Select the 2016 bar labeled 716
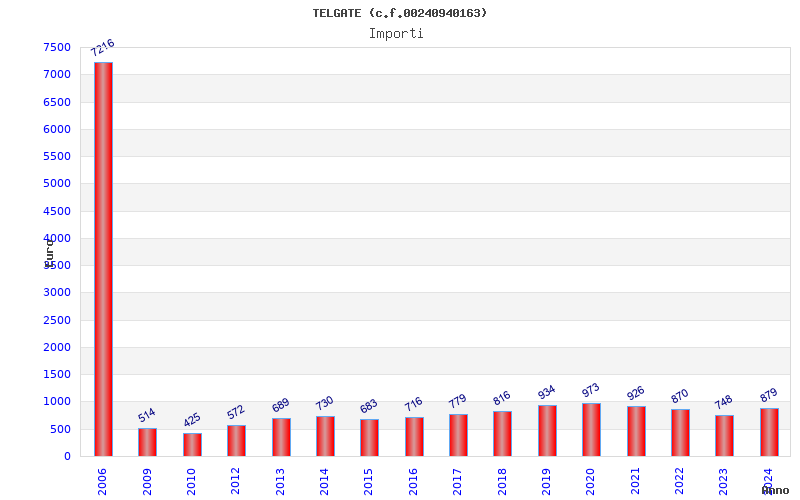 414,437
